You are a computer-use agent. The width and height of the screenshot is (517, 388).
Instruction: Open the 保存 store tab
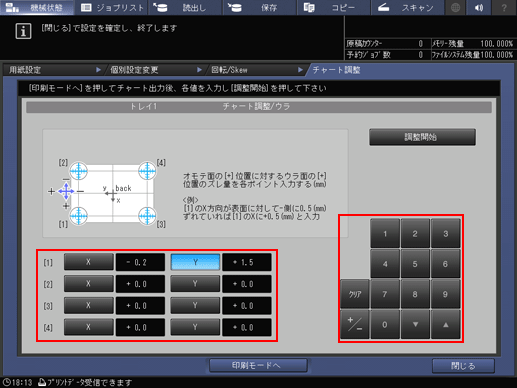[x=259, y=7]
